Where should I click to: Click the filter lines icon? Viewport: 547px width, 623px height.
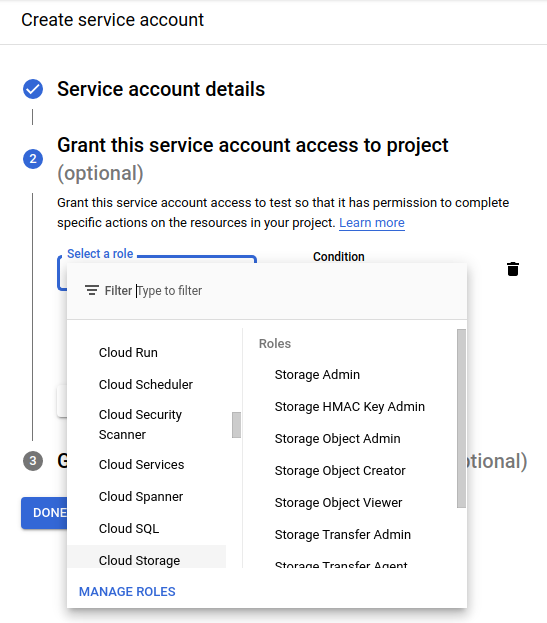92,290
